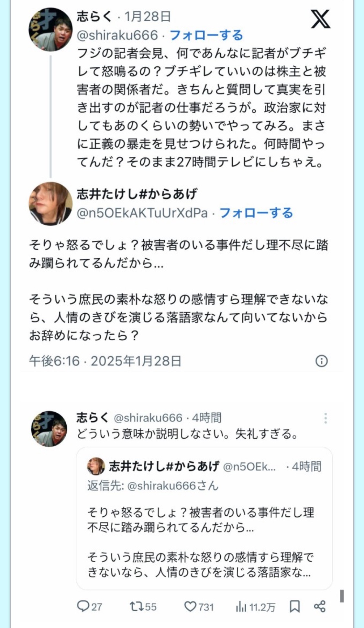The height and width of the screenshot is (628, 364).
Task: Open the @n5OEkAKTuUrXdPa handle
Action: (x=142, y=213)
